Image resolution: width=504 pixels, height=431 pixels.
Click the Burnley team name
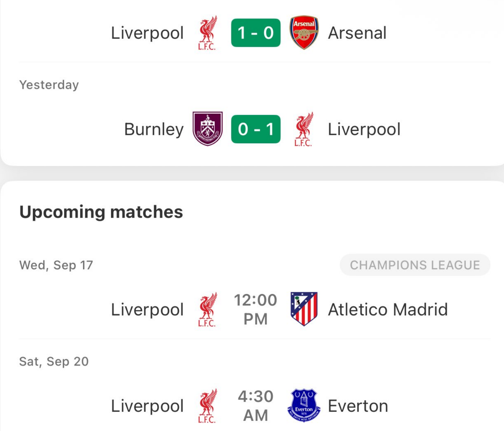coord(154,130)
